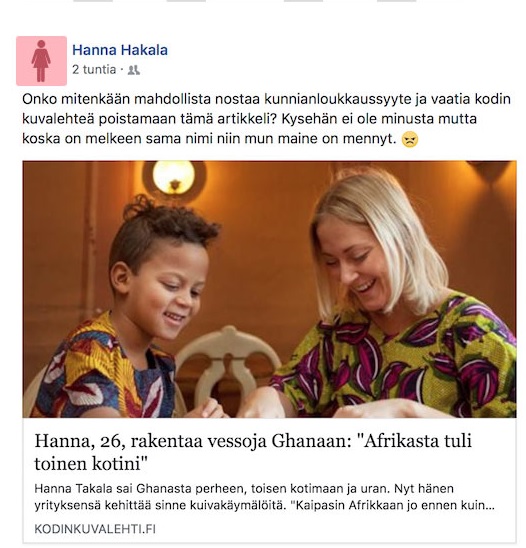The width and height of the screenshot is (526, 548).
Task: Click "toinen kotini" headline second line
Action: point(91,464)
